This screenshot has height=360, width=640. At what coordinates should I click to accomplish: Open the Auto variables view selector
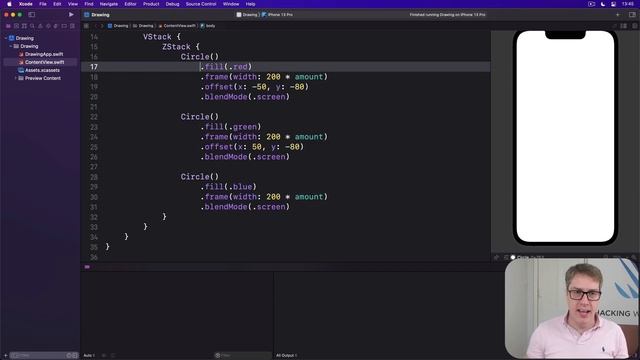tap(89, 356)
